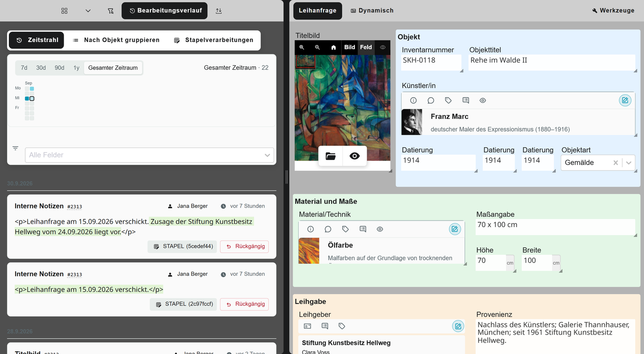
Task: Select the 1y time range
Action: pyautogui.click(x=77, y=68)
